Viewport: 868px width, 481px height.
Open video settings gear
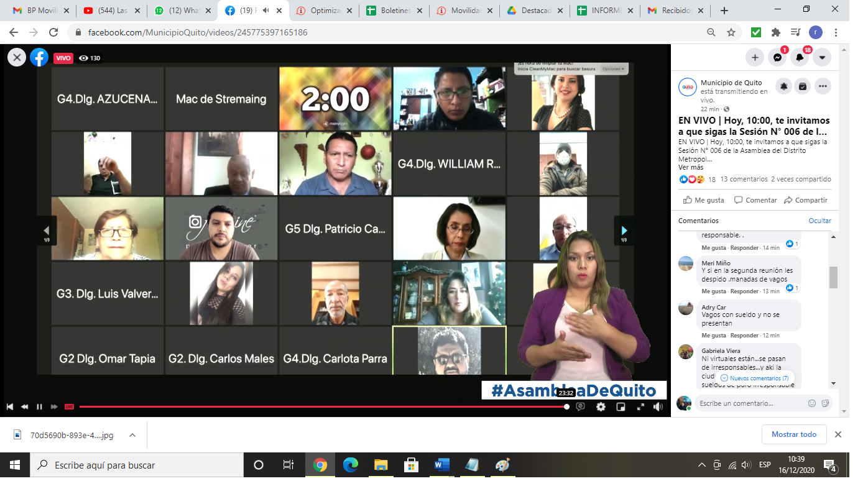[601, 406]
